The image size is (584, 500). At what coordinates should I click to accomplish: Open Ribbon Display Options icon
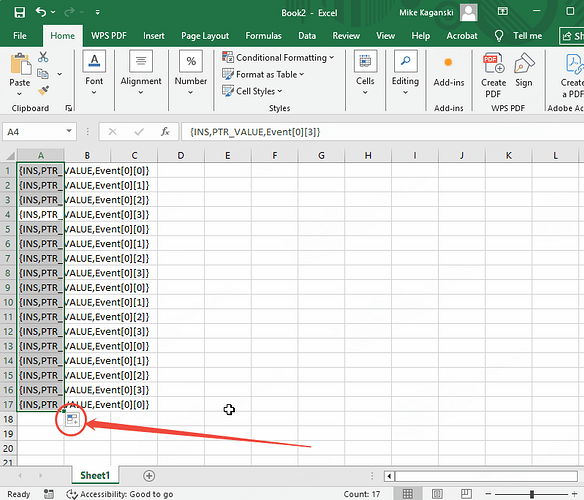point(502,12)
